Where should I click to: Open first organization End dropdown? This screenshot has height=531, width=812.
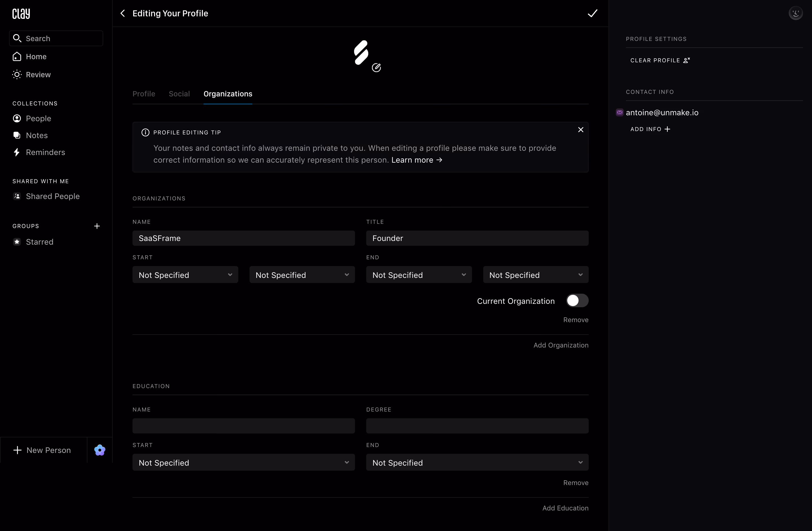[x=419, y=275]
